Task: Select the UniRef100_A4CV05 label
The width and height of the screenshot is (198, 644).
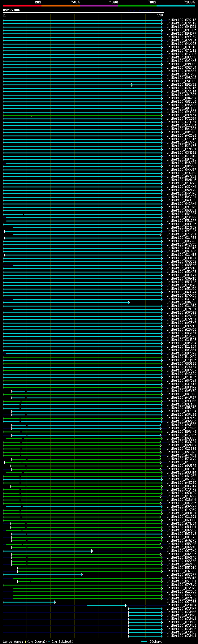Action: (181, 244)
